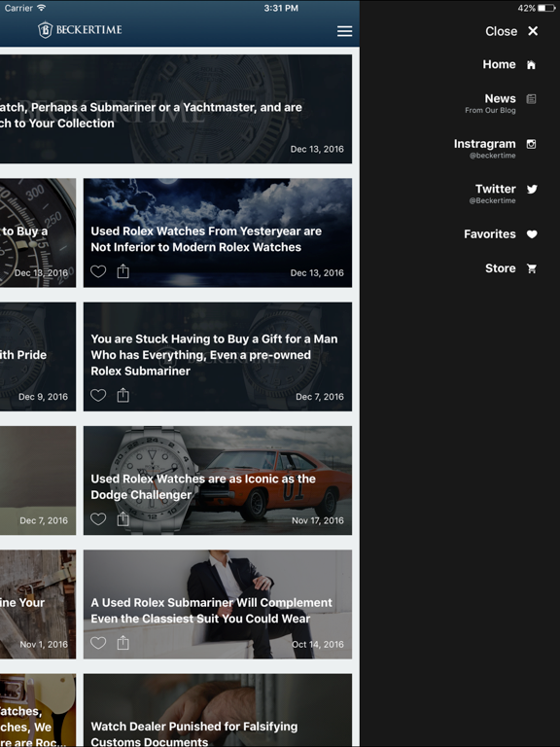The height and width of the screenshot is (747, 560).
Task: Favorite the Yesteryear Rolex article
Action: (98, 271)
